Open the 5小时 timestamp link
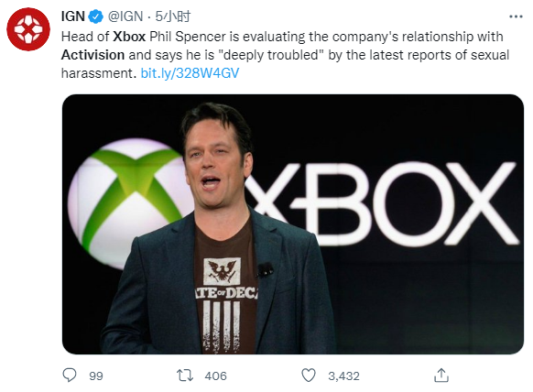 (173, 16)
